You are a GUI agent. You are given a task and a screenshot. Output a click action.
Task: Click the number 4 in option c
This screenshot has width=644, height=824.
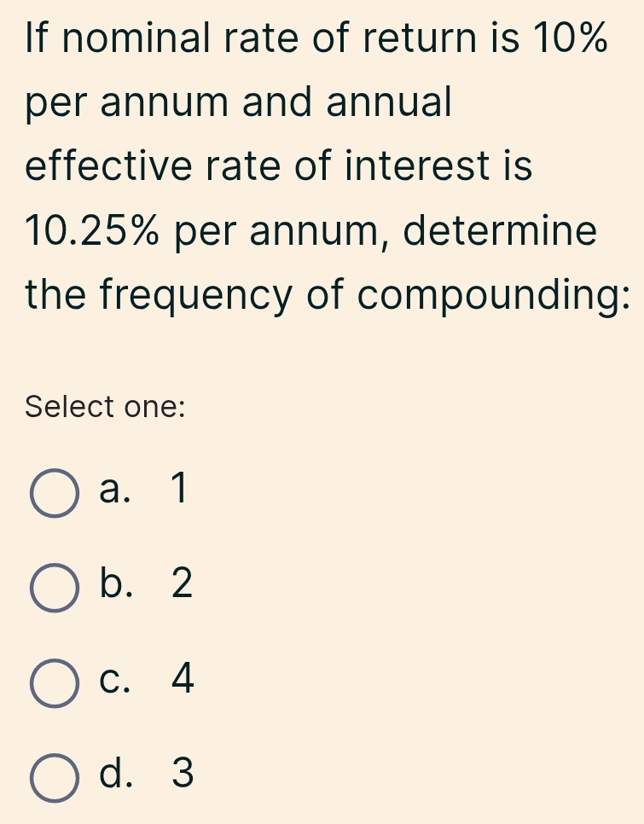[183, 680]
